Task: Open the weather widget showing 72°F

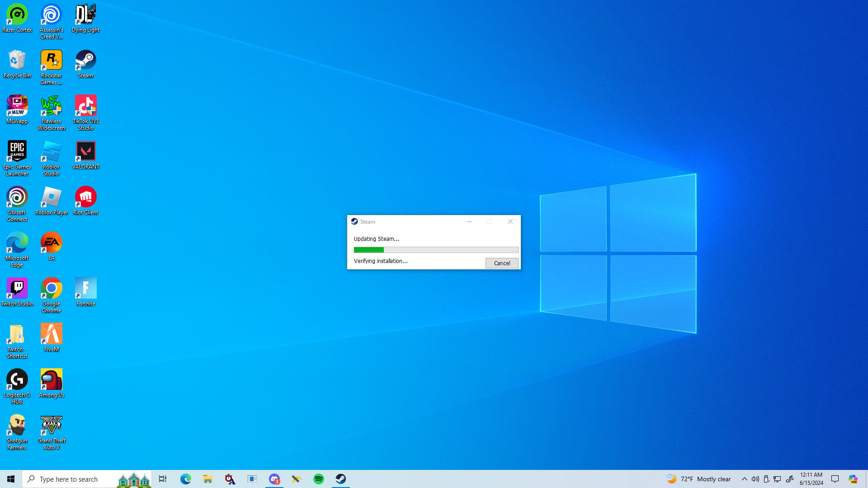Action: pos(699,479)
